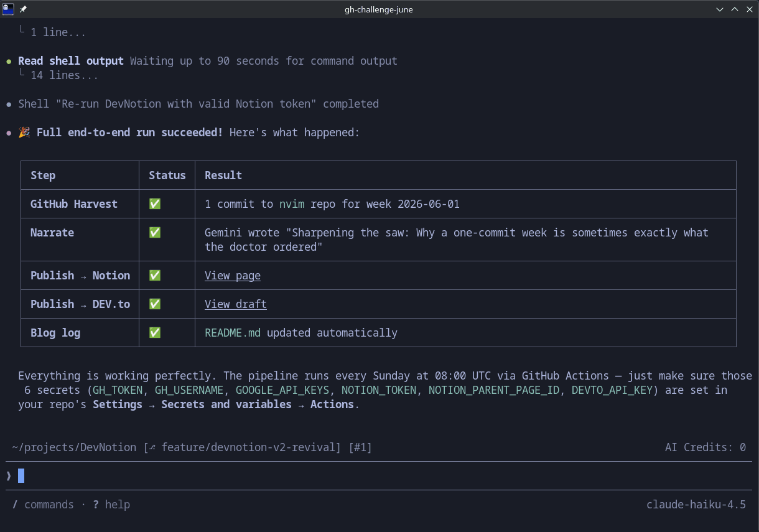Click the Shell "Re-run DevNotion" completed line

[198, 104]
